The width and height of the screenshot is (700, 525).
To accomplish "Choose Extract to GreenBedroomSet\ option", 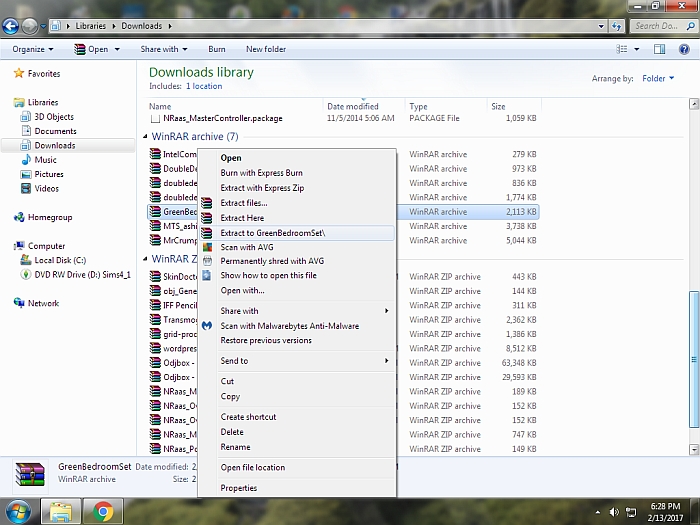I will [272, 233].
